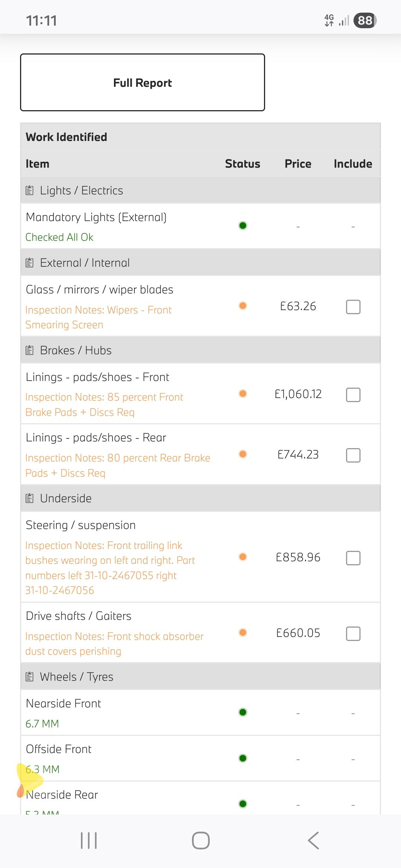
Task: Tap the clipboard icon beside Wheels / Tyres
Action: pyautogui.click(x=30, y=677)
